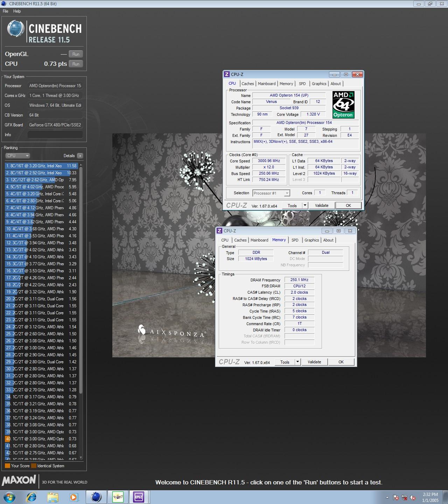Click the Action Center flag tray icon
Viewport: 448px width, 504px height.
coord(396,497)
